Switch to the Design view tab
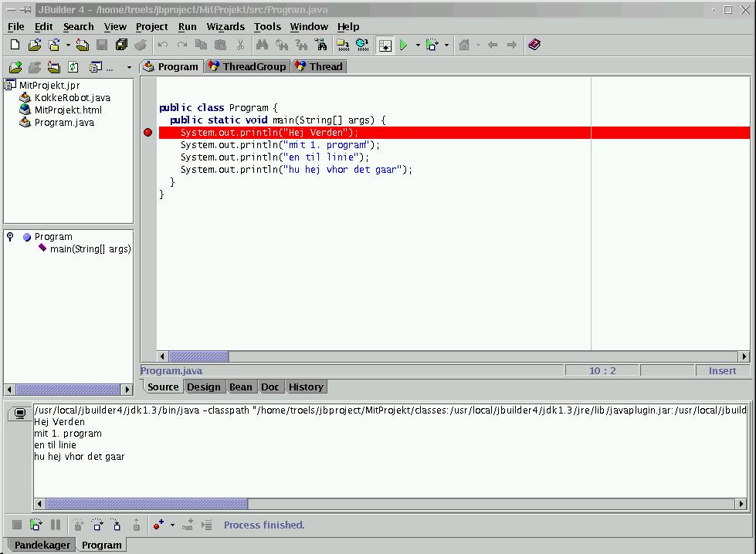The width and height of the screenshot is (756, 554). coord(204,387)
